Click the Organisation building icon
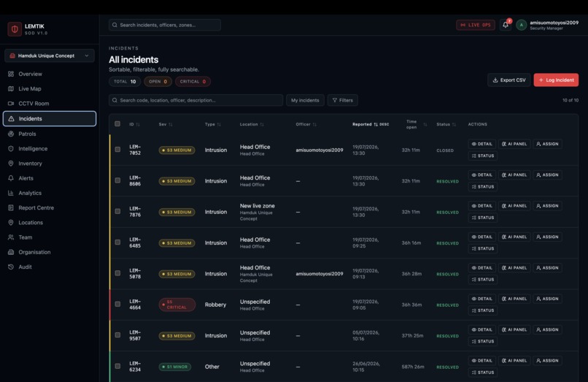This screenshot has height=382, width=588. (x=11, y=252)
